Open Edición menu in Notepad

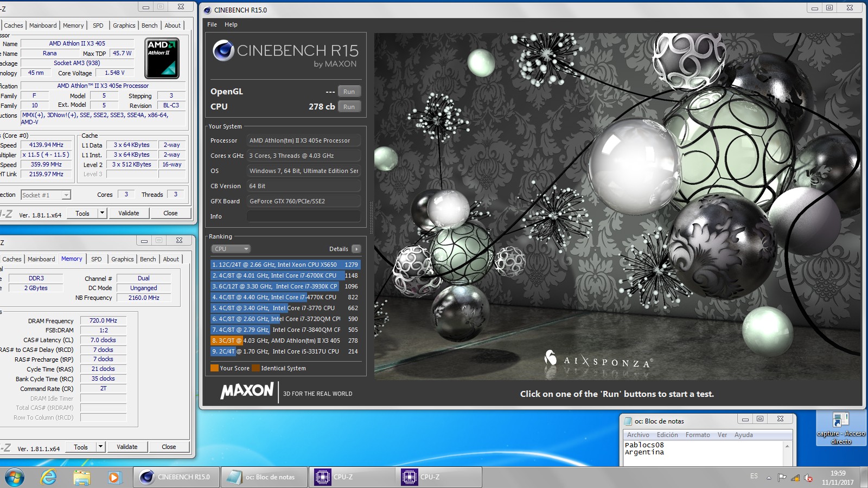pos(667,435)
